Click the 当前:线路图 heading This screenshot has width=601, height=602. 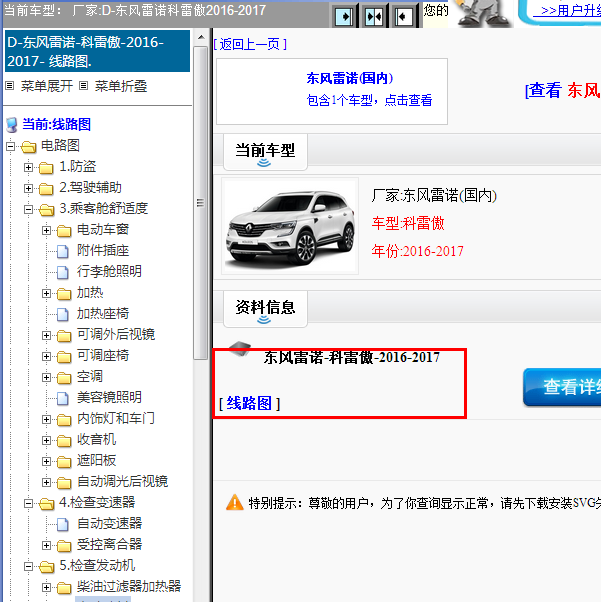tap(56, 124)
